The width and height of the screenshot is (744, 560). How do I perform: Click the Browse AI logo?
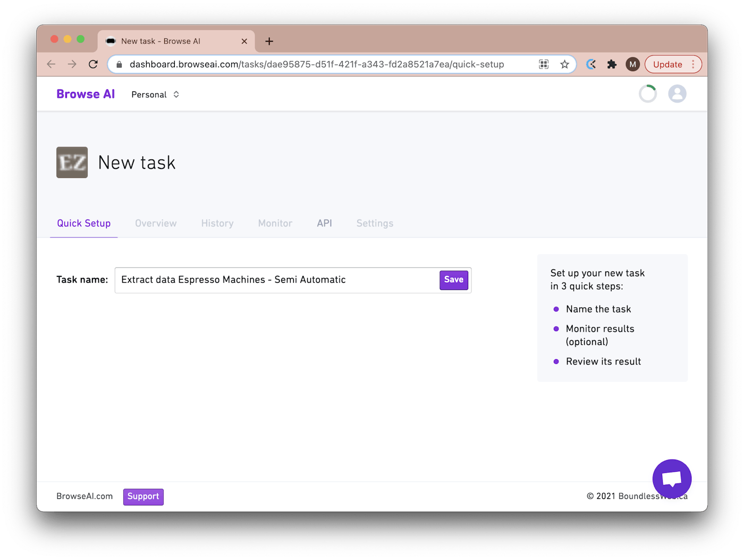pos(86,94)
